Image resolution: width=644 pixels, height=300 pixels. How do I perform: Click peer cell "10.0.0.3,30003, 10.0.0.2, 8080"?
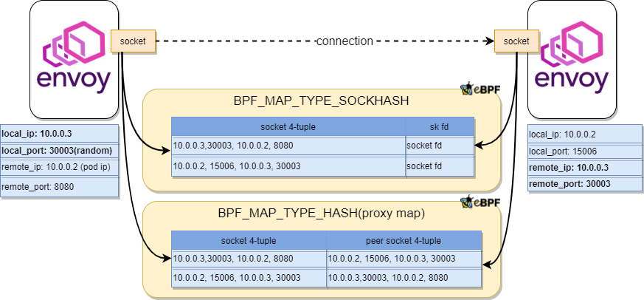(x=404, y=278)
